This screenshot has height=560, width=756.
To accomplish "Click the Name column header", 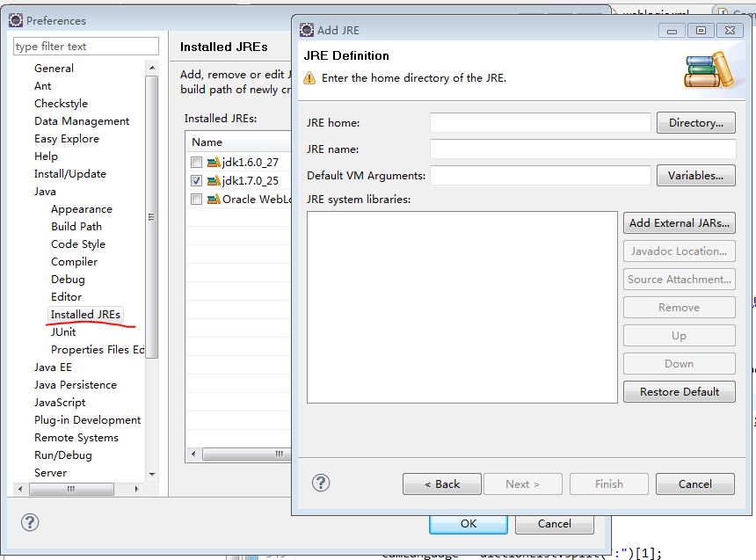I will pos(238,142).
